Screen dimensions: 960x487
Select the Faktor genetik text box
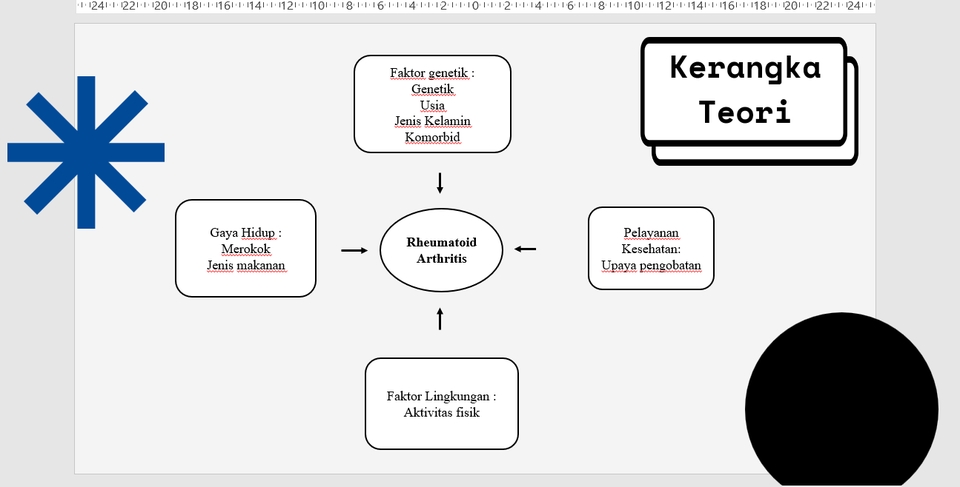[x=432, y=104]
